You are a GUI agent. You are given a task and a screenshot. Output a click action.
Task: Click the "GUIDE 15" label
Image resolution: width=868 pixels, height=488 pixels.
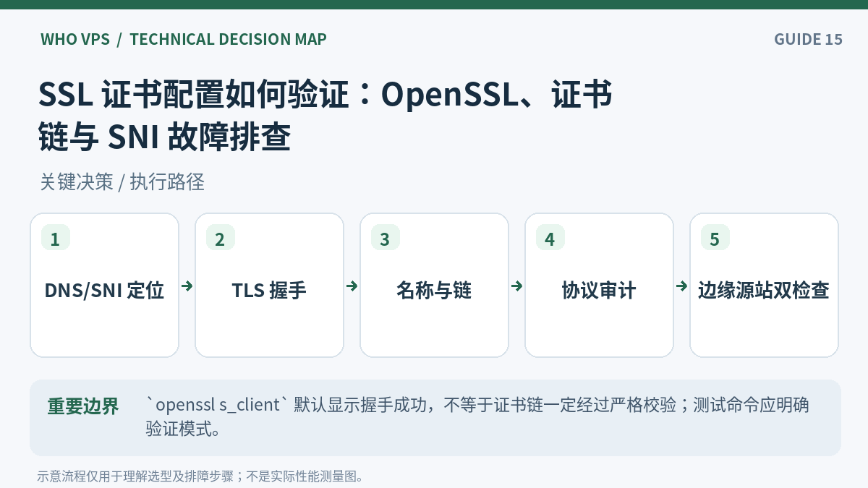tap(808, 39)
